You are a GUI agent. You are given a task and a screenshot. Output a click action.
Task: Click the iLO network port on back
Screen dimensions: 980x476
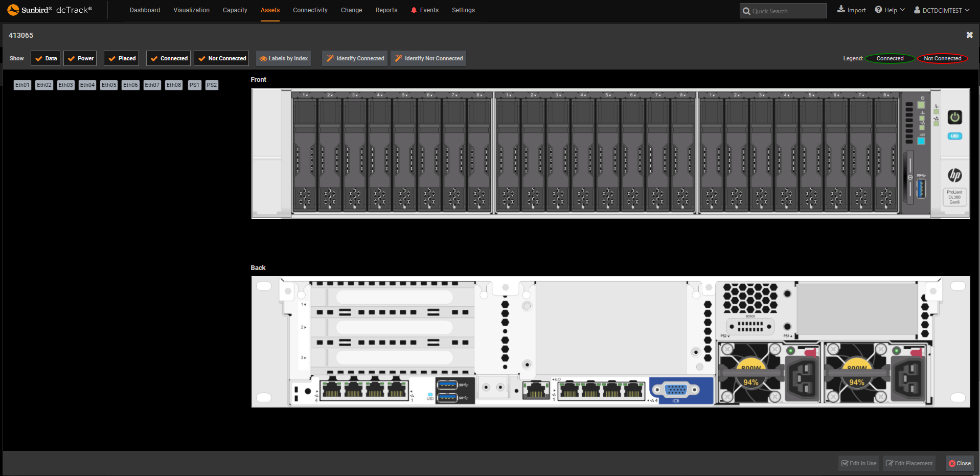[x=535, y=390]
